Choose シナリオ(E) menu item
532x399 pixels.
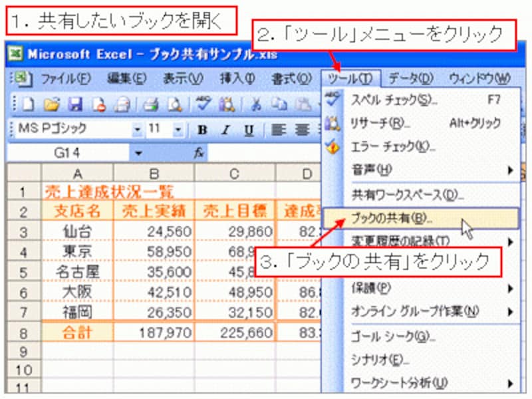pos(421,360)
